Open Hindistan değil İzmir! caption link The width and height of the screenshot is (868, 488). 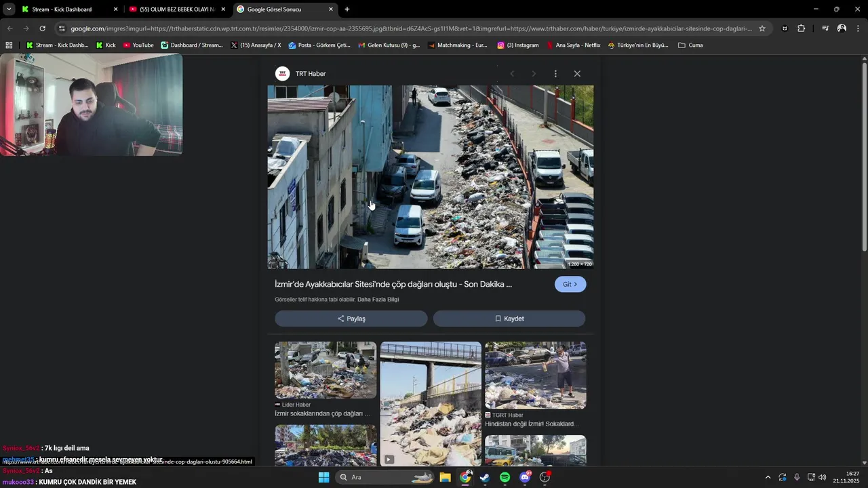click(x=532, y=424)
